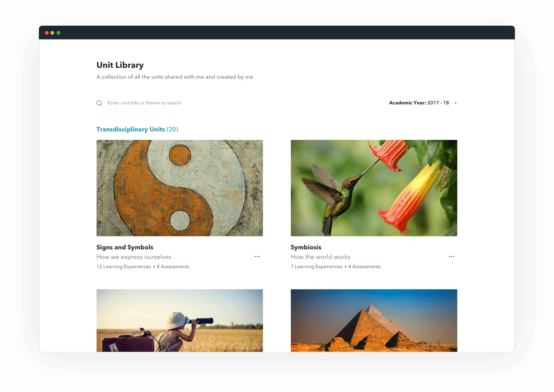This screenshot has width=554, height=392.
Task: Open the Transdisciplinary Units (20) heading
Action: 137,129
